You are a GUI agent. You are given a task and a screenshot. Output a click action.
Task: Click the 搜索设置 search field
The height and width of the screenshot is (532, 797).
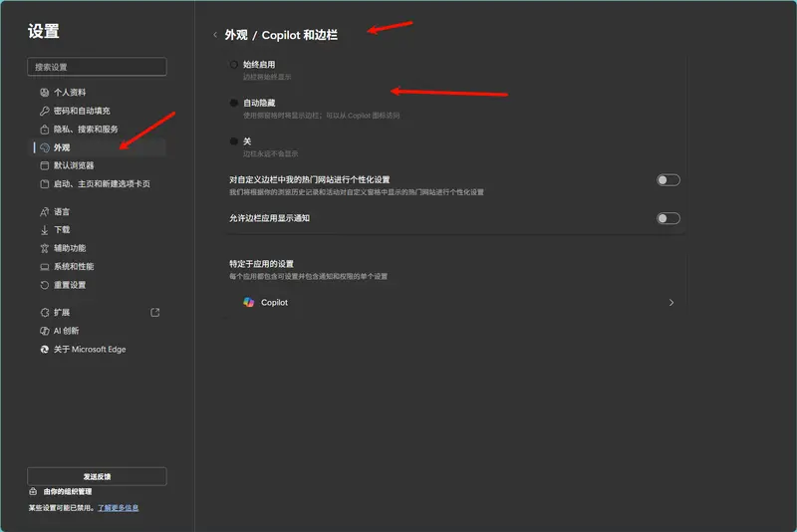(x=97, y=67)
